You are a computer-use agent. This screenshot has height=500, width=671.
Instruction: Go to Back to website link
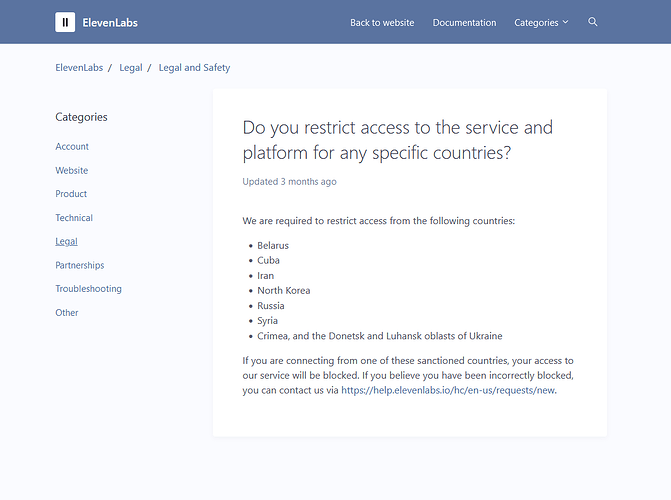[382, 23]
